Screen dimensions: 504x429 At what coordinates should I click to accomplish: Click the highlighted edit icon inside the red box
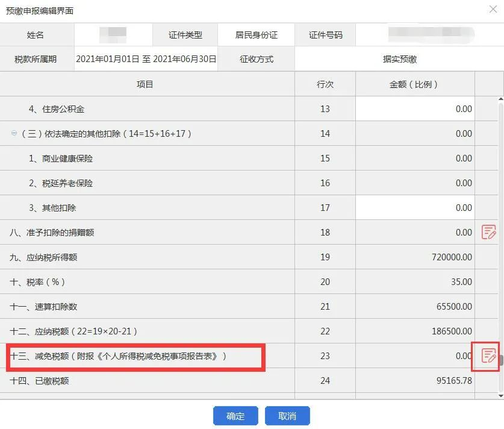pyautogui.click(x=487, y=357)
